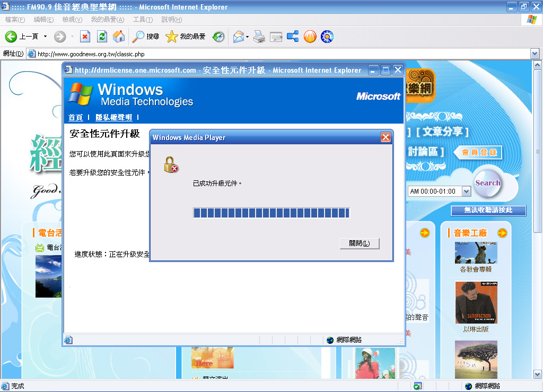Open the 以琳出版 album cover thumbnail

click(476, 302)
